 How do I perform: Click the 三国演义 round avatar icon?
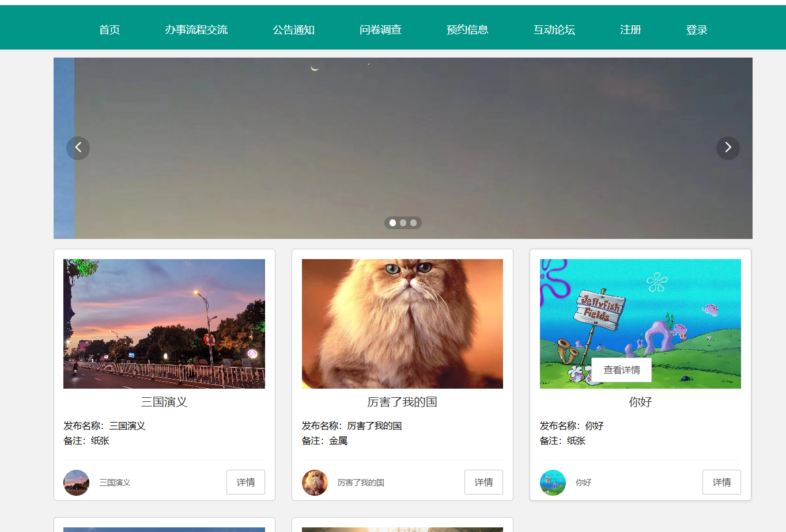[x=76, y=482]
